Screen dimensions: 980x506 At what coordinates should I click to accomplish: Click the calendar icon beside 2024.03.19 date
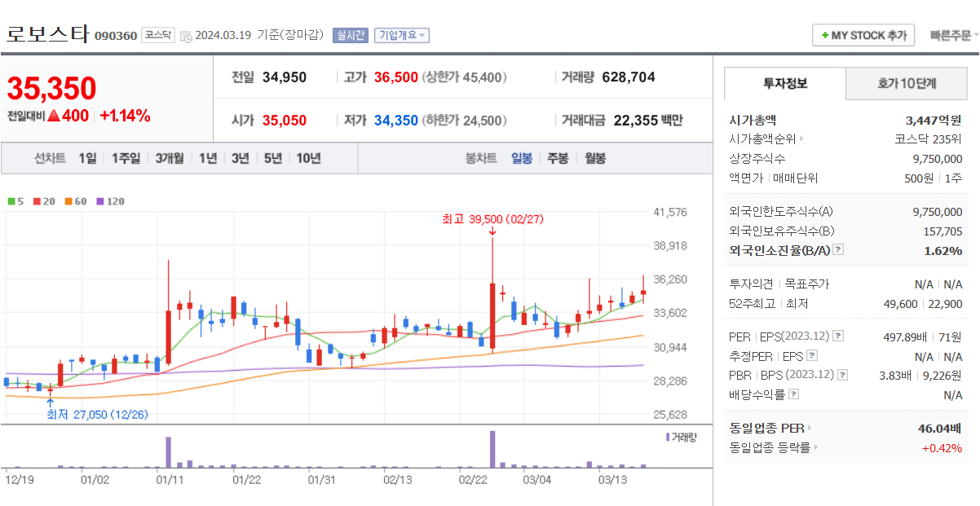pos(186,36)
